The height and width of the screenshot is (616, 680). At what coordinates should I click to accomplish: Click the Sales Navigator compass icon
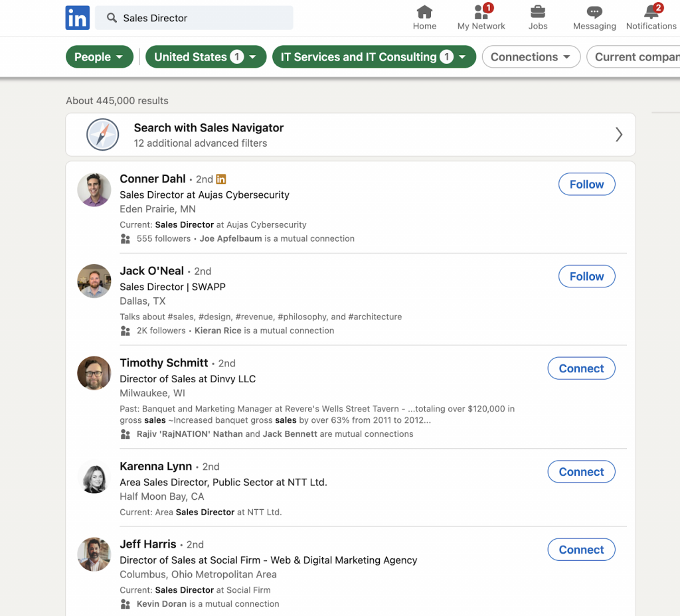(x=102, y=134)
